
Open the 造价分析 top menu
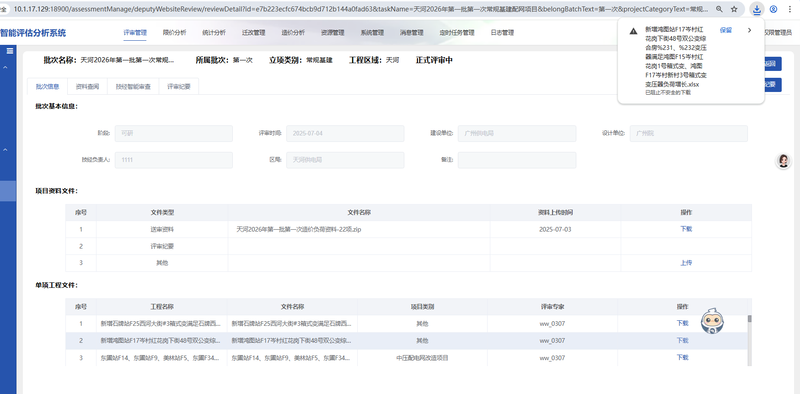[293, 32]
